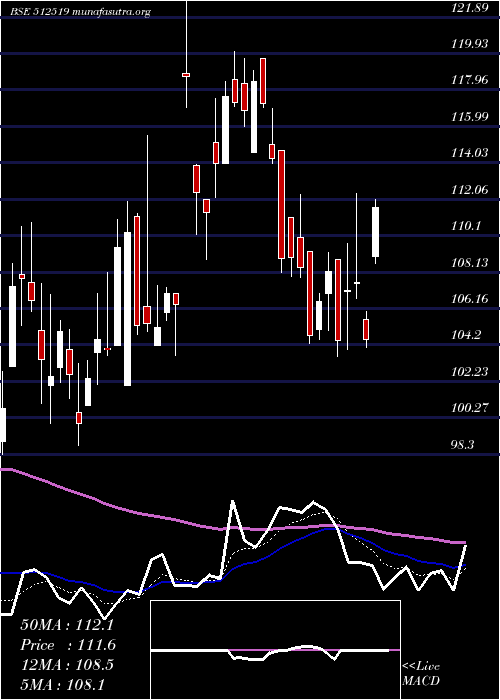Click the 102.23 price axis label
Image resolution: width=500 pixels, height=700 pixels.
470,372
